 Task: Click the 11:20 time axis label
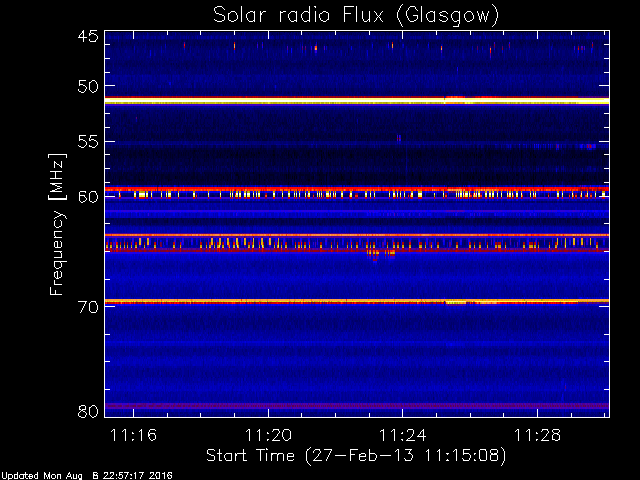click(x=268, y=435)
